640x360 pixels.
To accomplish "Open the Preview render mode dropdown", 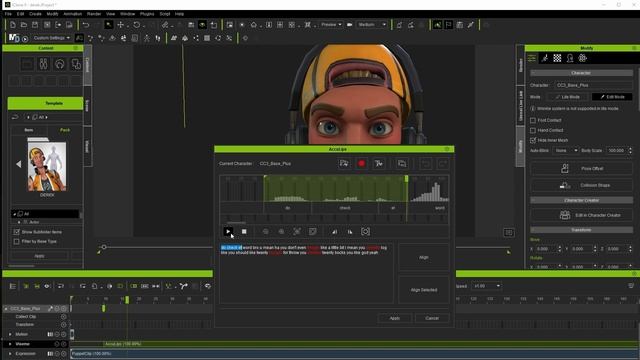I will click(x=331, y=24).
